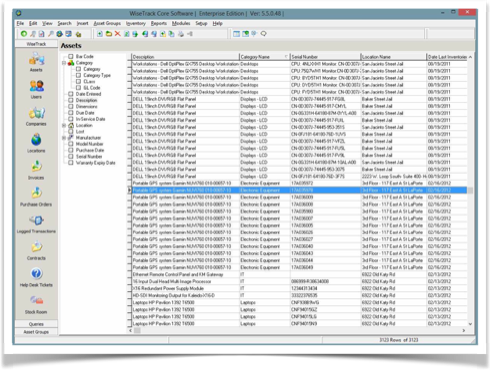Sort by the Description column header
The width and height of the screenshot is (490, 370).
185,57
